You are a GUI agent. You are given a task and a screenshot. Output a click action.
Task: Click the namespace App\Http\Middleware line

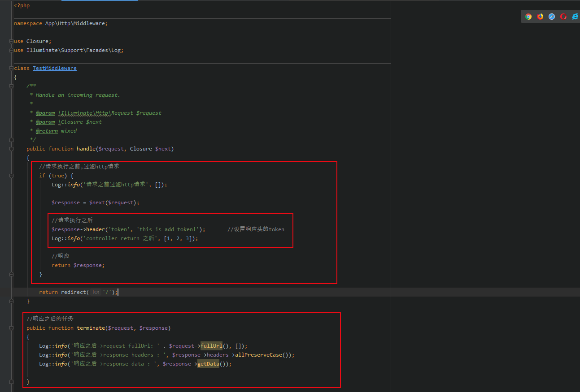[61, 23]
